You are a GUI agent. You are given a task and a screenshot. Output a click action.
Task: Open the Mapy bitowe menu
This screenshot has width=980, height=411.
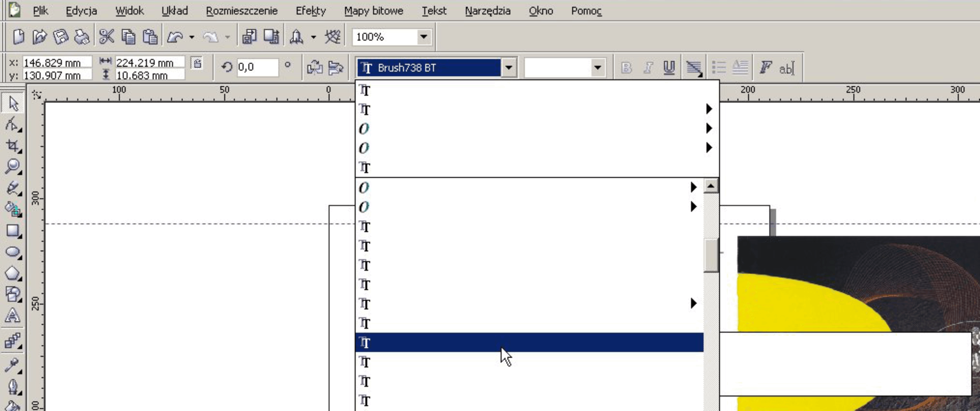point(373,11)
